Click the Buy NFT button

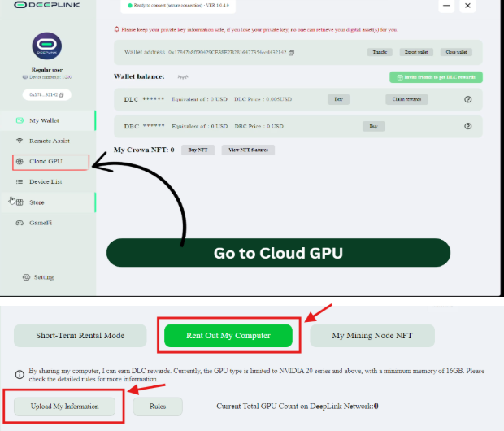(198, 150)
